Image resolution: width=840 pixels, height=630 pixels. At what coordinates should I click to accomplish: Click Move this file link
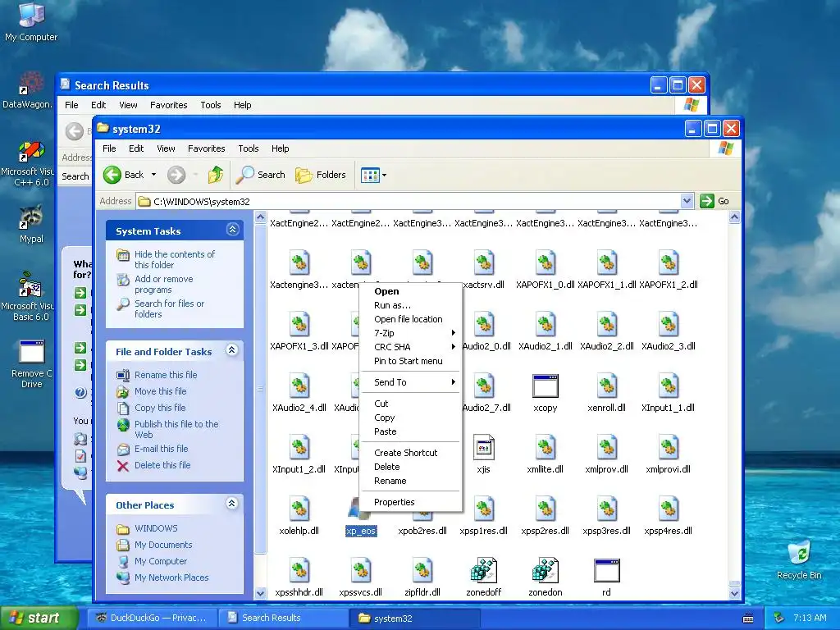(x=160, y=391)
